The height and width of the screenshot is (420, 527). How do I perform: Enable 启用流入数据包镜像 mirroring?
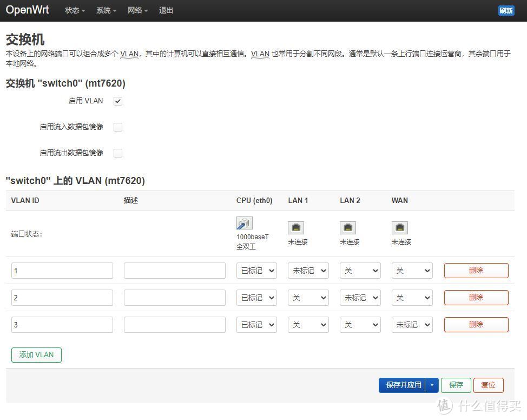(x=117, y=127)
